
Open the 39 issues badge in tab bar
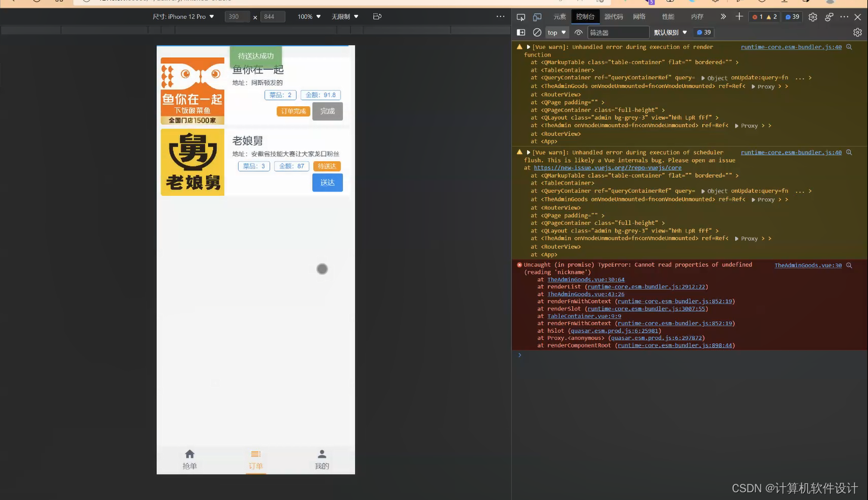[792, 17]
